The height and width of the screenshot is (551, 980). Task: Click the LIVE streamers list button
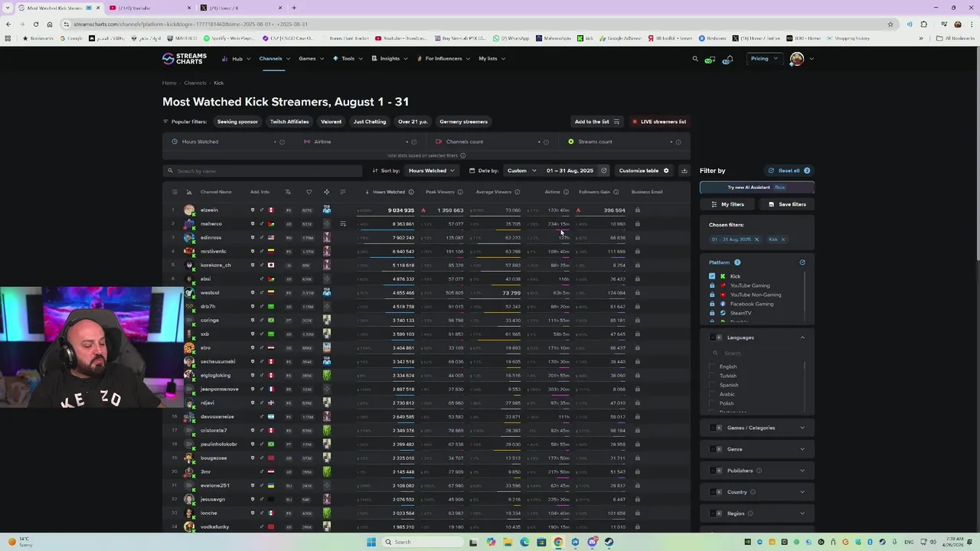[659, 122]
